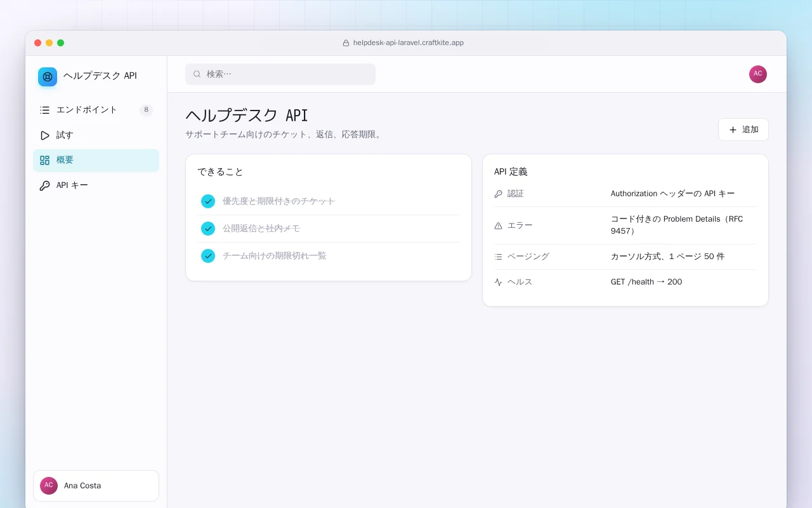The width and height of the screenshot is (812, 508).
Task: Click the text カーソル方式、1 ページ 50 件
Action: coord(667,257)
